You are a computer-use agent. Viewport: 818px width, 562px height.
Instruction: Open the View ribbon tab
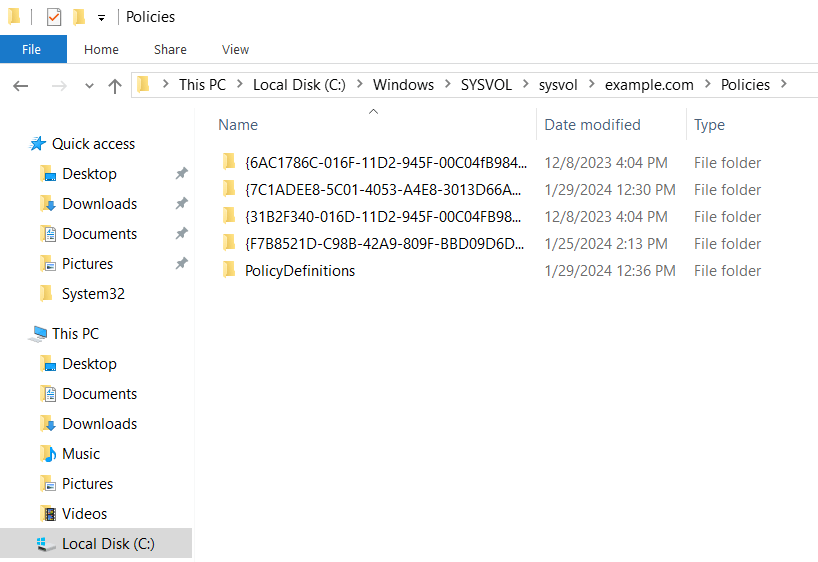pyautogui.click(x=235, y=49)
